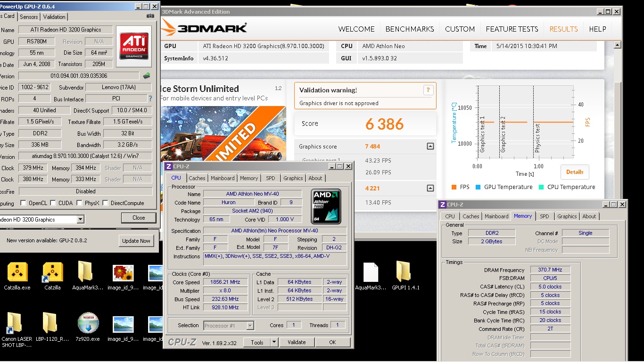Click the ATI Radeon logo in GPU-Z

134,46
